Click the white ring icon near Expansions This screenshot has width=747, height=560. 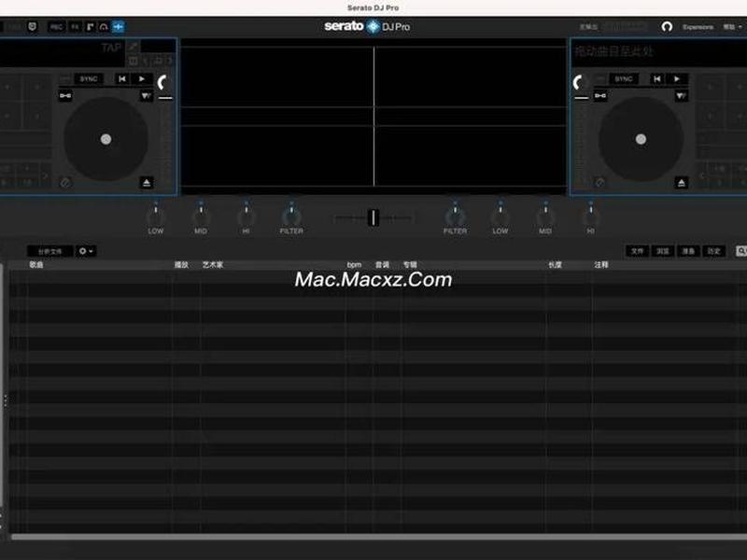(x=667, y=27)
